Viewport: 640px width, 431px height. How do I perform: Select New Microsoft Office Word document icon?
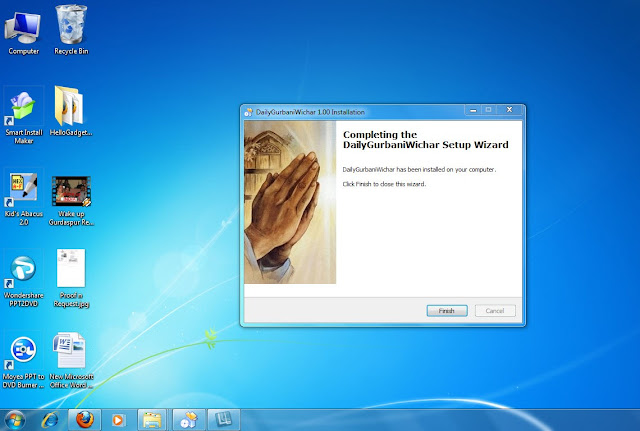point(71,361)
